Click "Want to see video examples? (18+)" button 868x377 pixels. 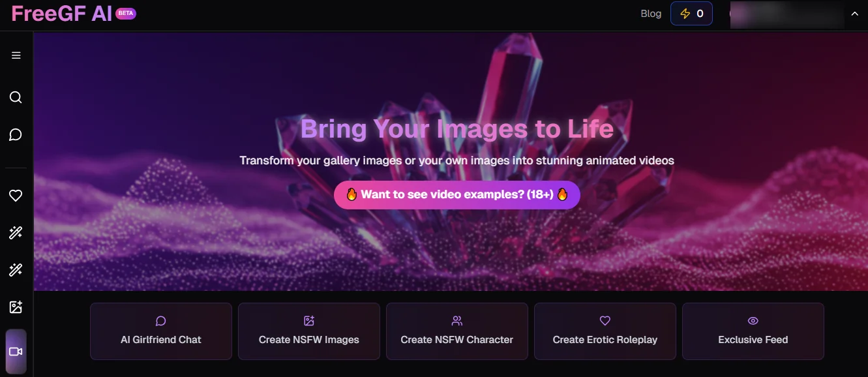click(456, 195)
